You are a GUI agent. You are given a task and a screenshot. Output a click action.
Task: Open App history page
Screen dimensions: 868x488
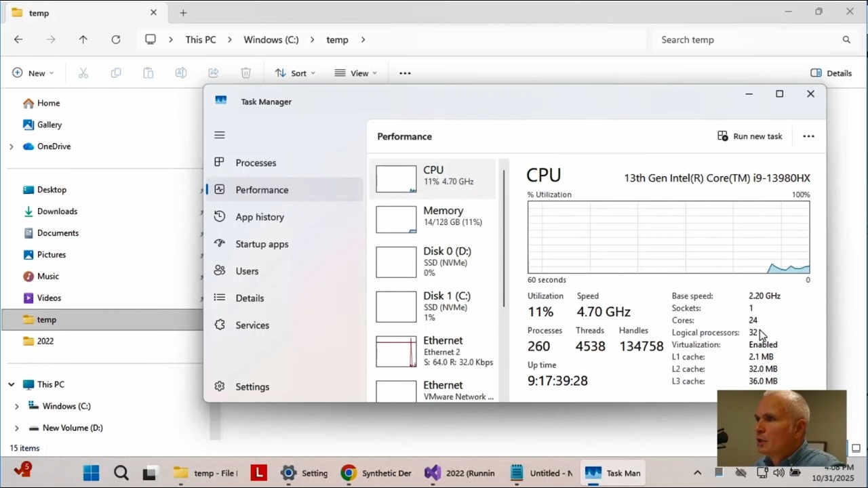284,217
